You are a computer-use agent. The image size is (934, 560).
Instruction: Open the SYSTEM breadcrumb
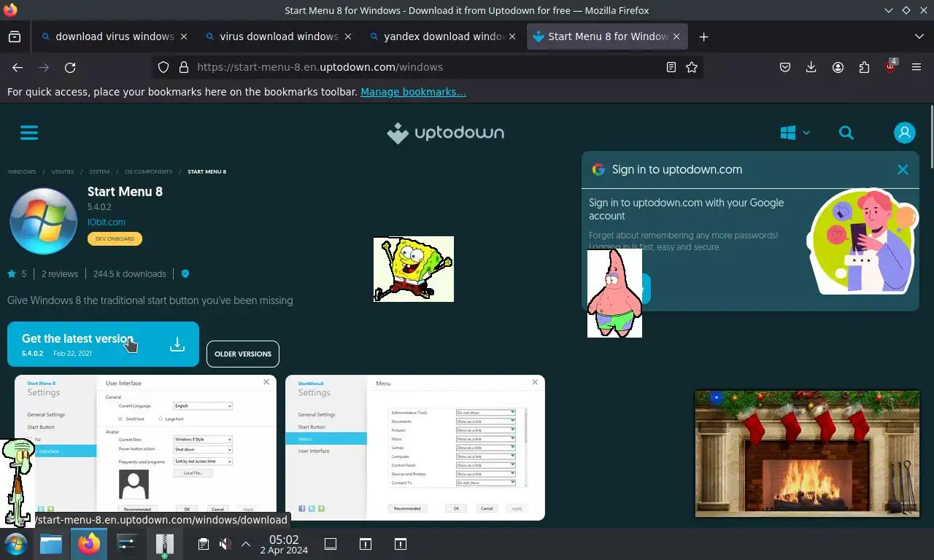99,172
